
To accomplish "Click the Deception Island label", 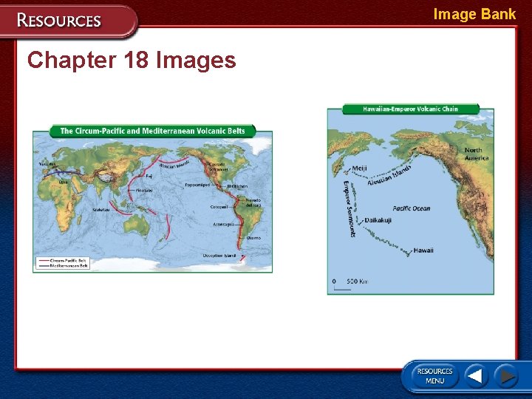I will point(219,256).
